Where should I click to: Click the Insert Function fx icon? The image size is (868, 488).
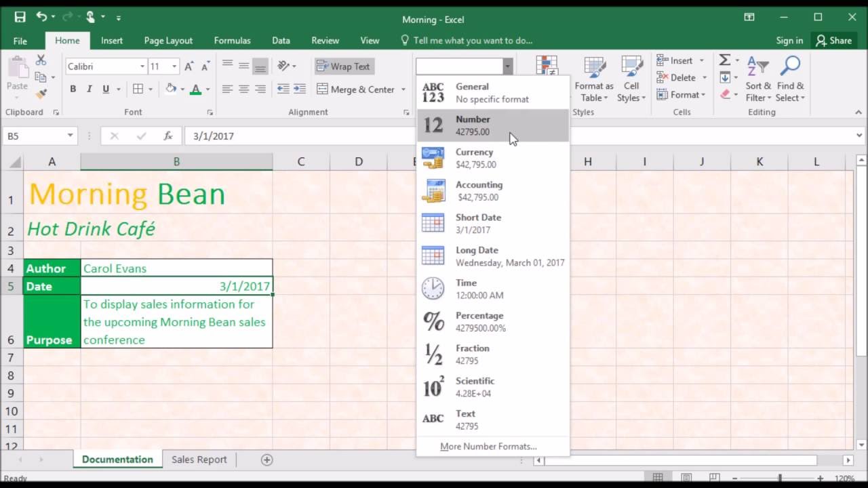pyautogui.click(x=168, y=136)
